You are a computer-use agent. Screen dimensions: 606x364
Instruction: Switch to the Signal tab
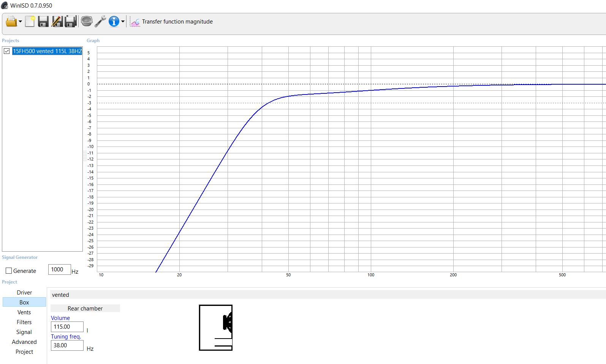(x=24, y=332)
